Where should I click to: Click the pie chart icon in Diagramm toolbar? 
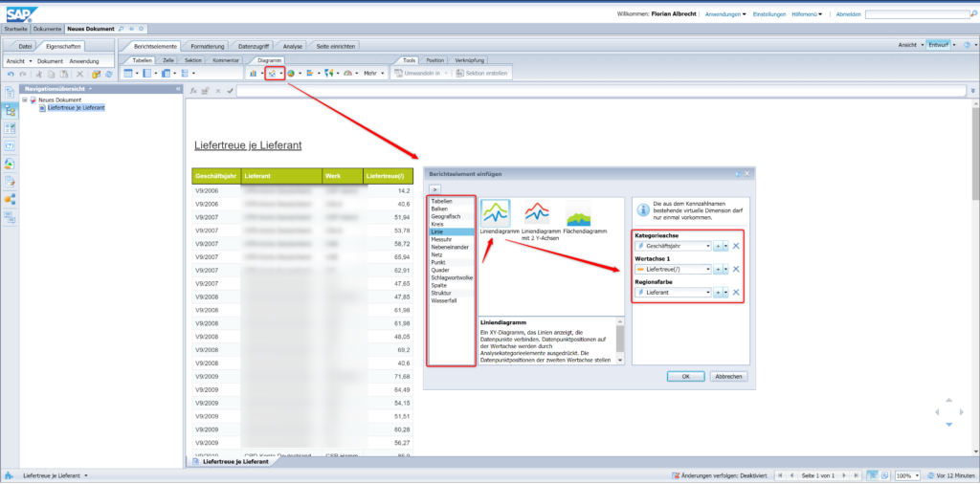click(290, 73)
